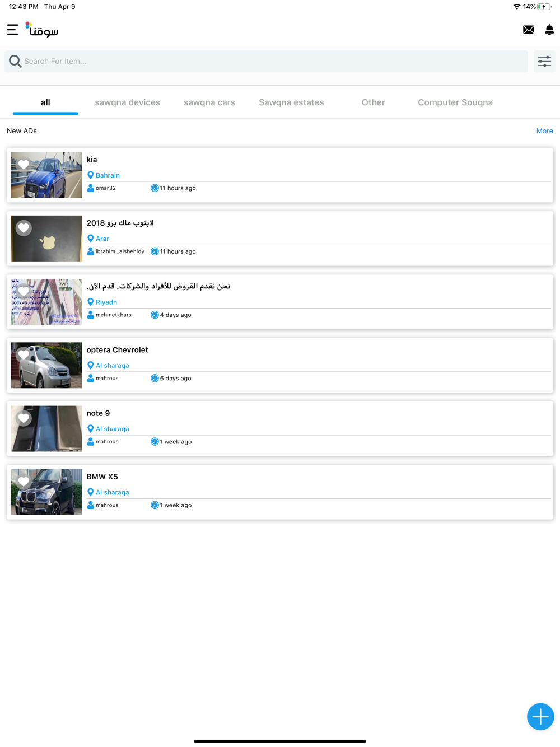
Task: Favorite the kia ad with heart
Action: tap(24, 164)
